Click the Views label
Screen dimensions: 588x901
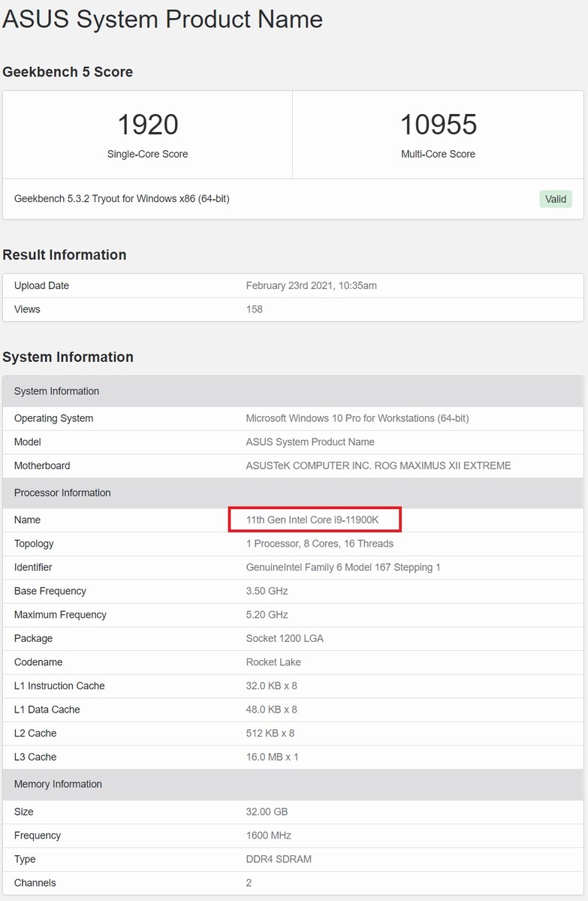click(27, 309)
